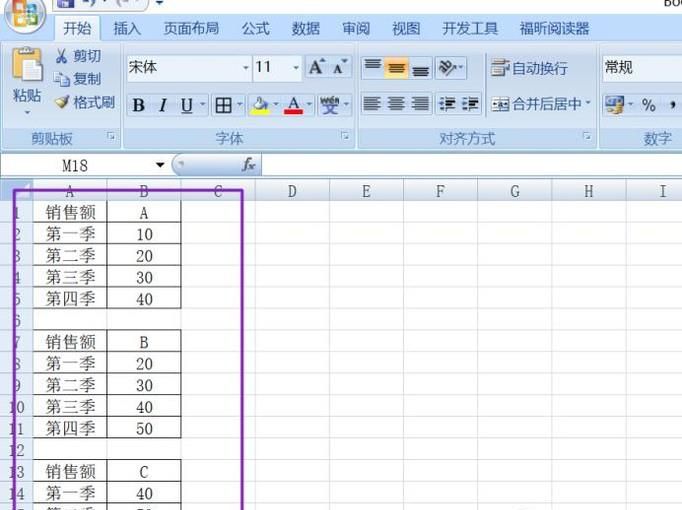Align text right
The width and height of the screenshot is (682, 510).
(x=420, y=104)
